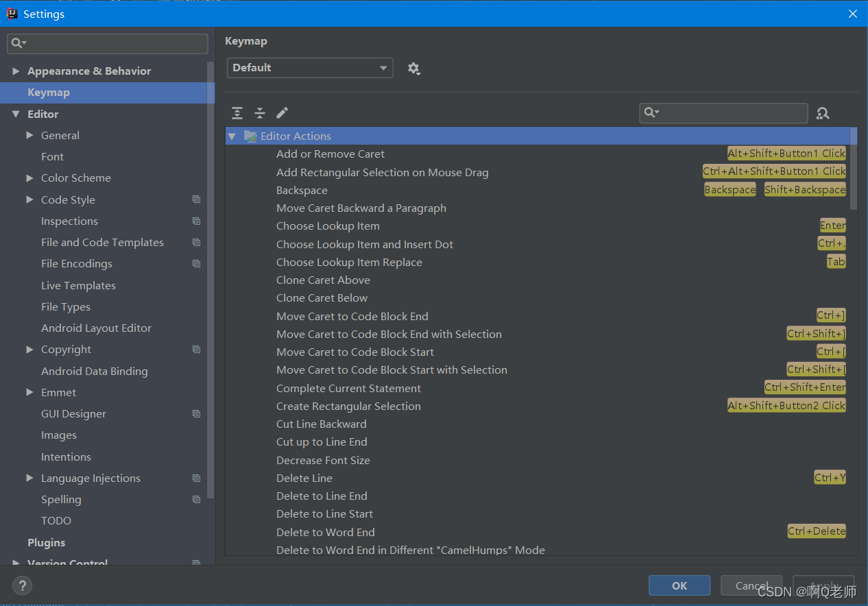The width and height of the screenshot is (868, 606).
Task: Click the Collapse All icon in Keymap toolbar
Action: (x=260, y=113)
